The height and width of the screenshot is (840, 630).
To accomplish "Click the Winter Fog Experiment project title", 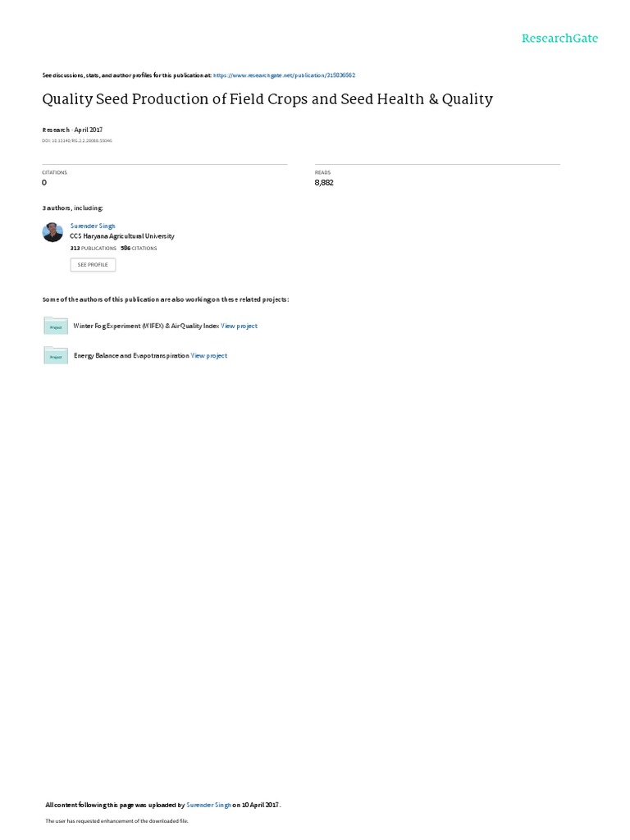I will point(146,326).
